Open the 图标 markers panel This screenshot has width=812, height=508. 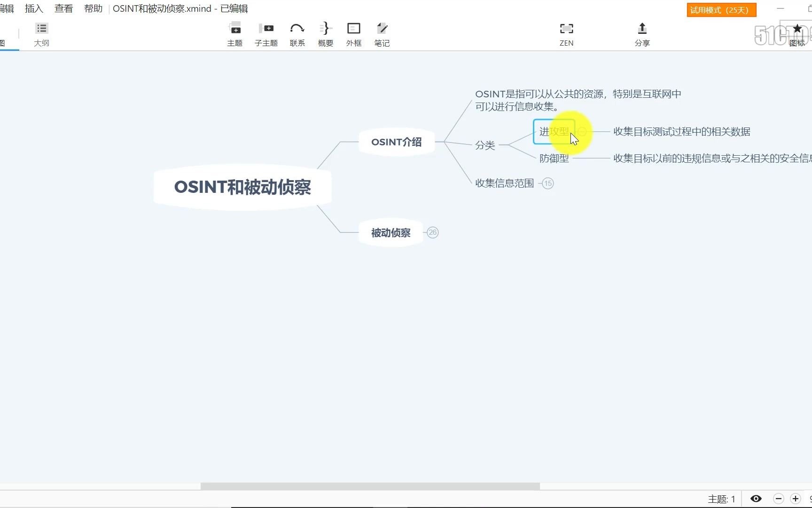point(797,35)
